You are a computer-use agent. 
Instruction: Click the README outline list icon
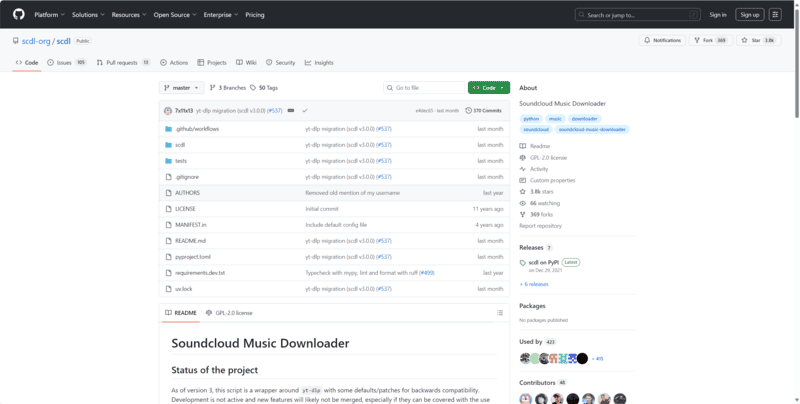click(500, 313)
